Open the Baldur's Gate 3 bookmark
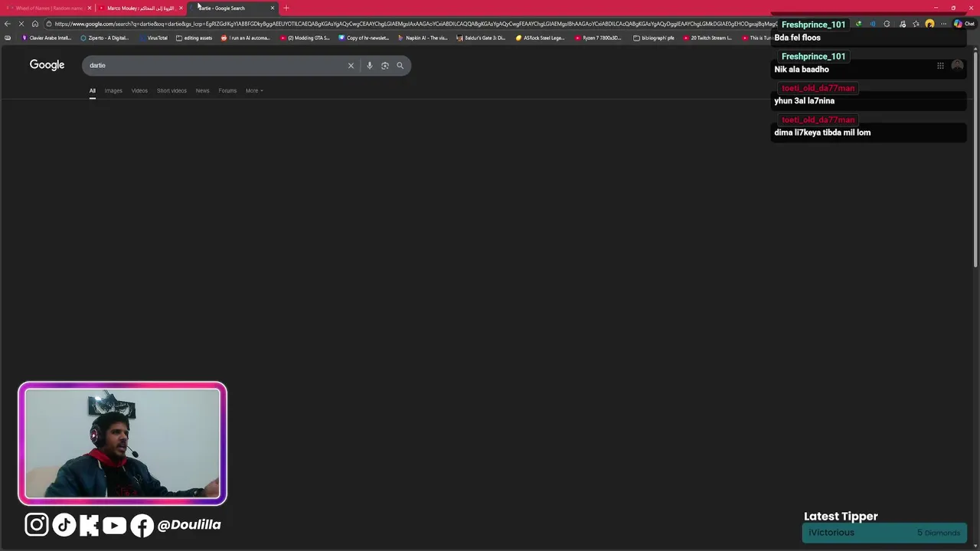The image size is (980, 551). [x=481, y=37]
